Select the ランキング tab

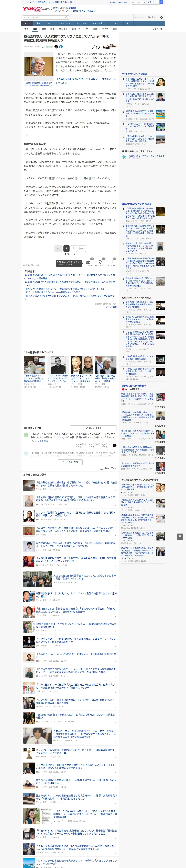pos(115,23)
